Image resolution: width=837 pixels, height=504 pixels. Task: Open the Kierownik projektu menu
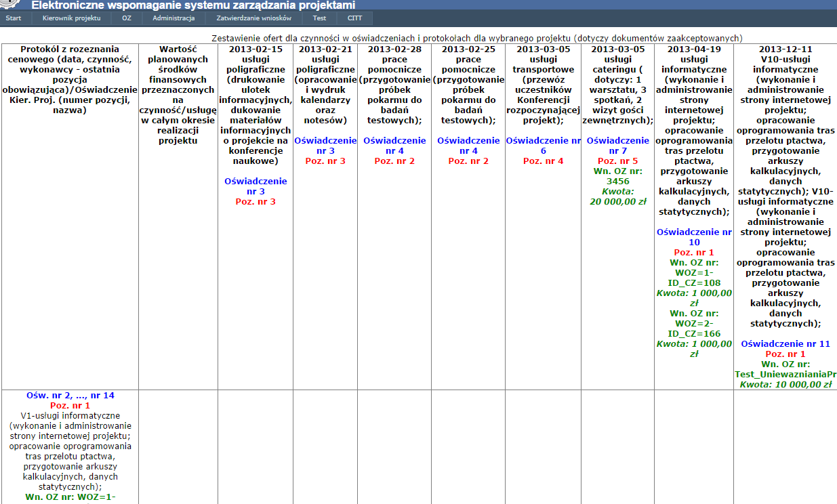coord(71,18)
